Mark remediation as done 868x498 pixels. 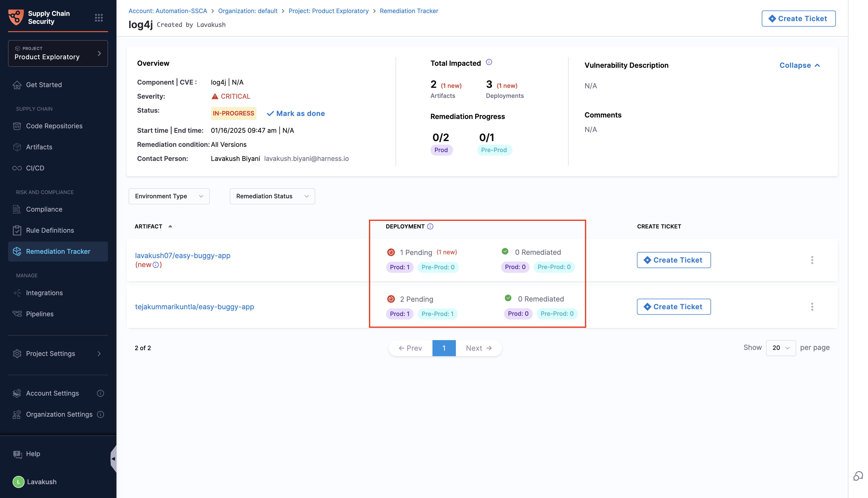(x=296, y=113)
